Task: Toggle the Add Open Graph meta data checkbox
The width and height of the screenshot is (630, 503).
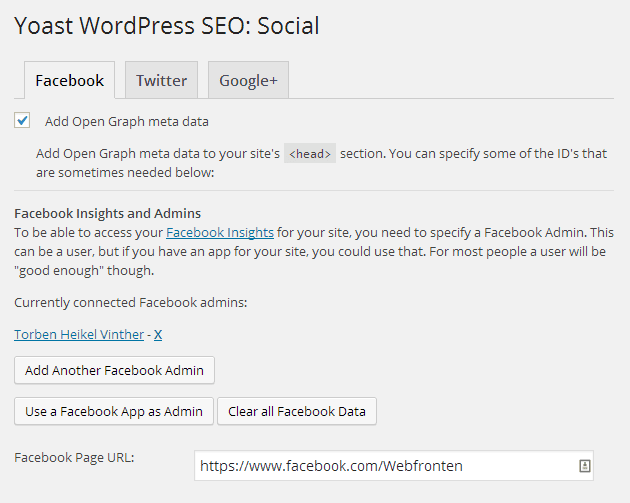Action: (22, 120)
